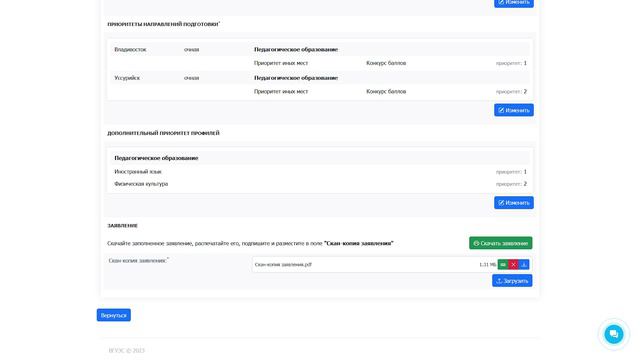Click the 'Педагогическое образование' header in the profiles block
Viewport: 640px width, 360px height.
click(156, 158)
